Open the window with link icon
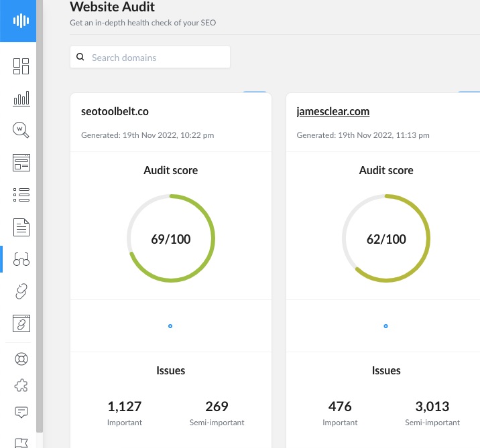The height and width of the screenshot is (448, 480). 21,323
